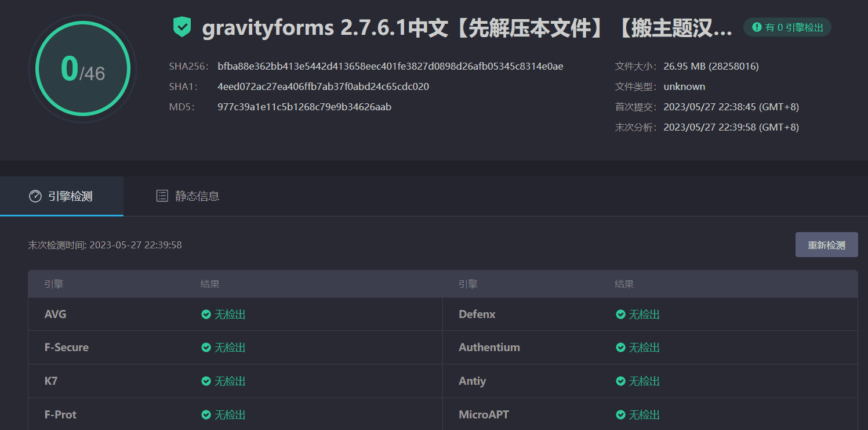Click the green check icon in F-Prot row

point(206,415)
